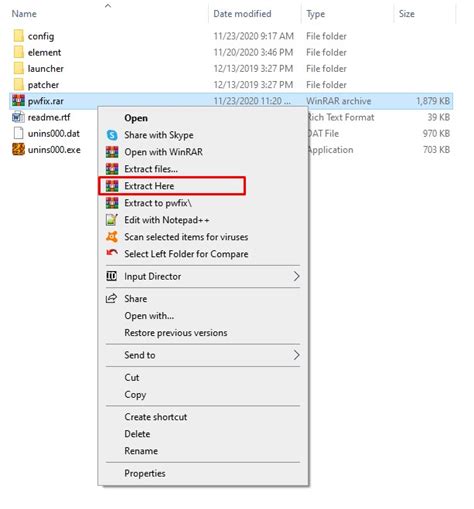The width and height of the screenshot is (474, 509).
Task: Click the unins000.exe application icon
Action: tap(19, 149)
